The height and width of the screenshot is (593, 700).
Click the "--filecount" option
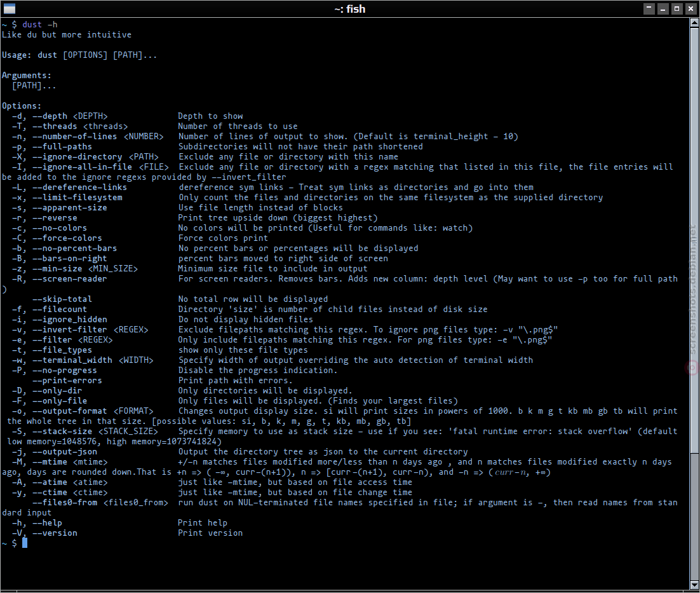(59, 310)
